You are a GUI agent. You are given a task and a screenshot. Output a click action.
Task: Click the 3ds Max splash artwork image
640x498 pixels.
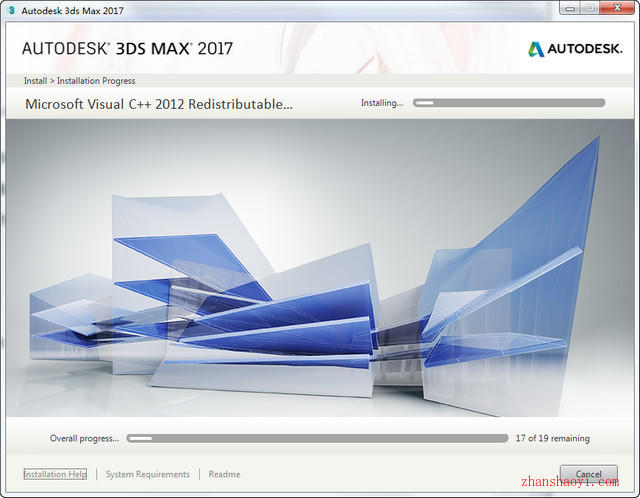click(x=320, y=268)
